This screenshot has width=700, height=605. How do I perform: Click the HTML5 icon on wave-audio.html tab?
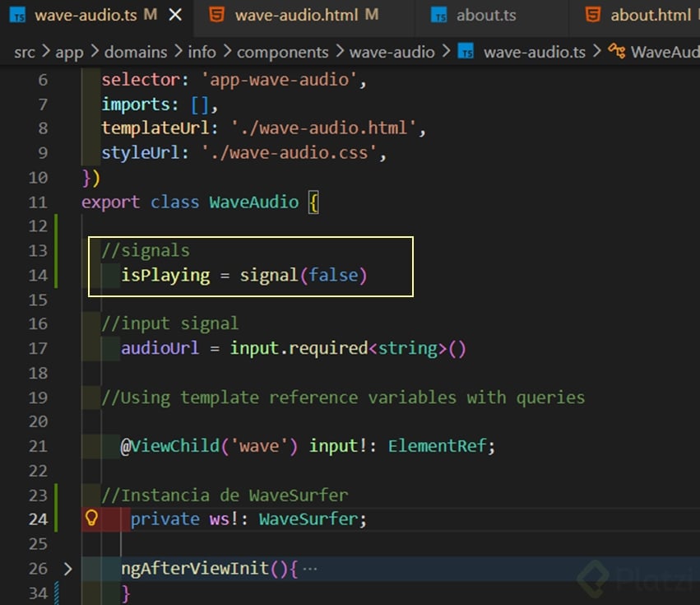point(216,15)
